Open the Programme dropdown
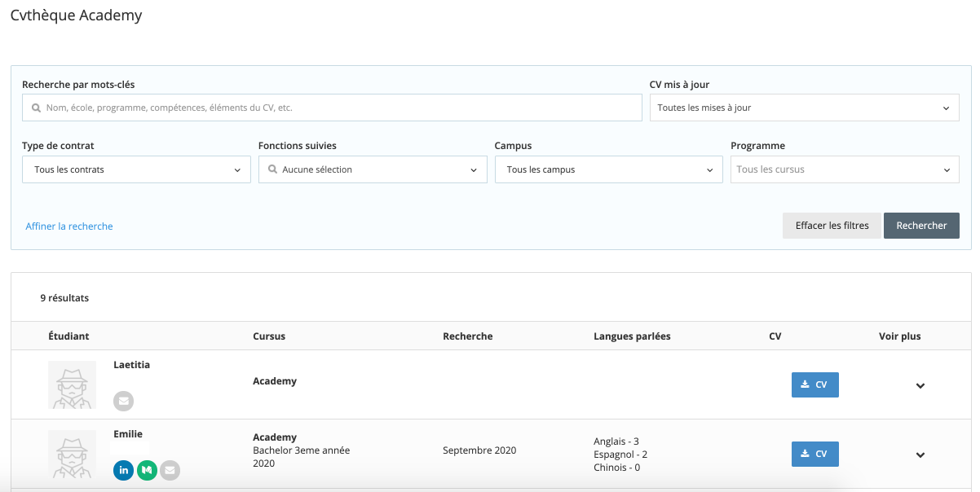Image resolution: width=980 pixels, height=492 pixels. pos(844,169)
